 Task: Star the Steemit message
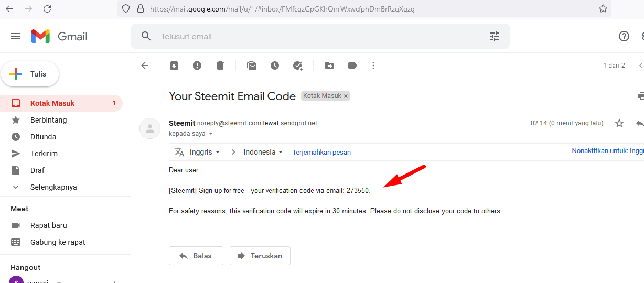[x=619, y=123]
